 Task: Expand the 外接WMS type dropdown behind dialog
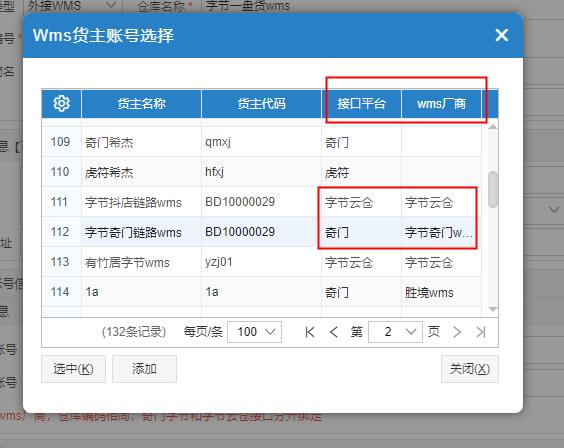click(x=72, y=6)
